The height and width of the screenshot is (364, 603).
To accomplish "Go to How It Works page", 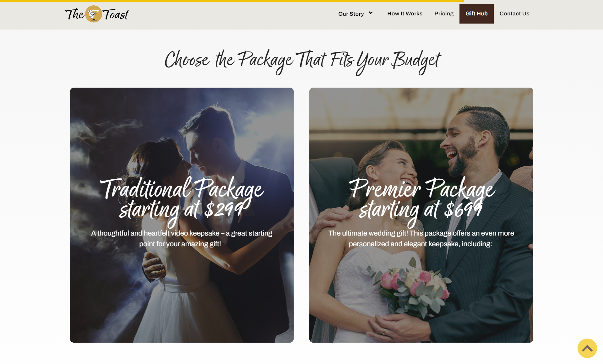I will (x=405, y=14).
